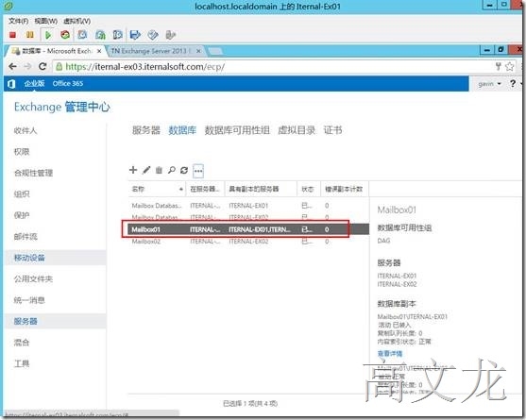Go back with the browser back arrow

(12, 66)
